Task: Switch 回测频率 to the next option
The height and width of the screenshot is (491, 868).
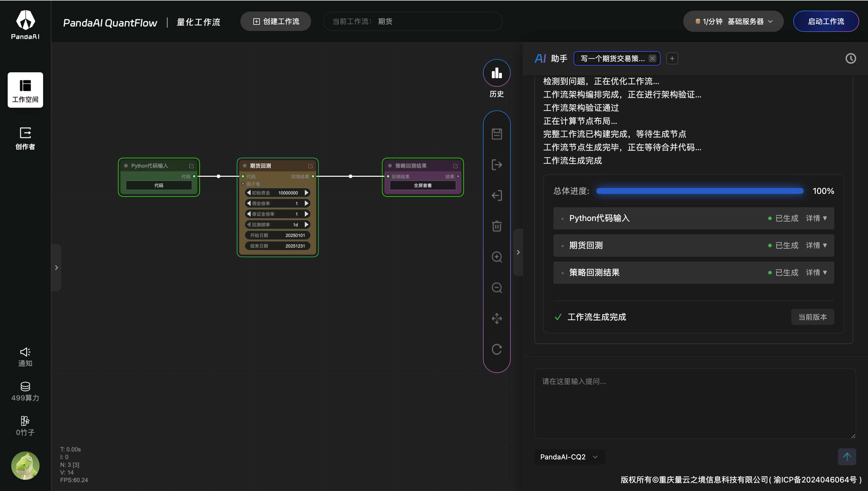Action: click(307, 225)
